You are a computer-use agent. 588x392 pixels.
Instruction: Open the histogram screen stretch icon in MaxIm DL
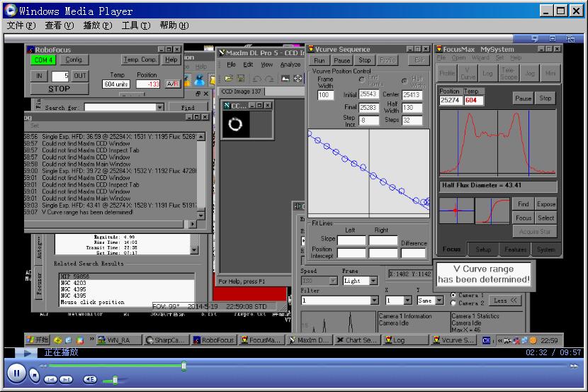coord(285,79)
